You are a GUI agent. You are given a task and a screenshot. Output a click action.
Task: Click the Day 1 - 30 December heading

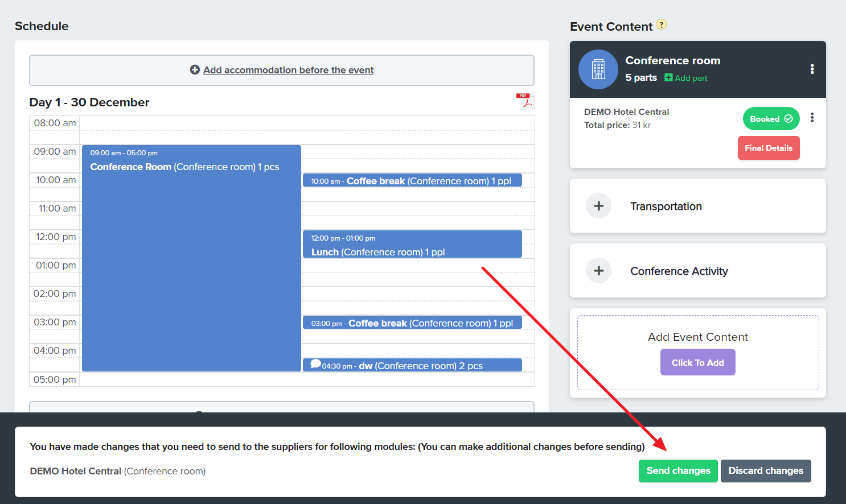[x=89, y=102]
